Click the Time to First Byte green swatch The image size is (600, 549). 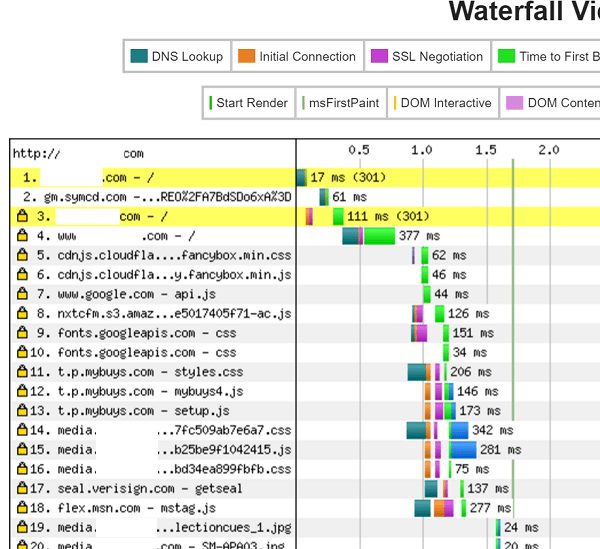pyautogui.click(x=507, y=56)
